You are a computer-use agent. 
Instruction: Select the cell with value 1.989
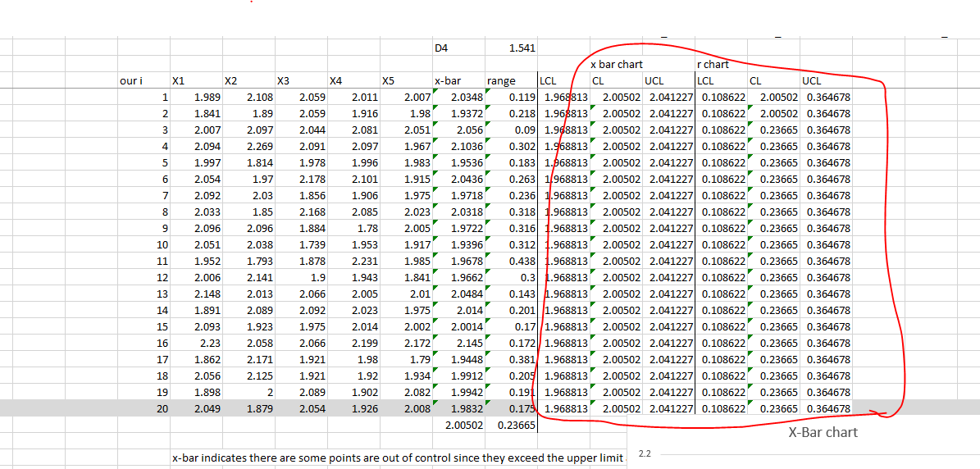pos(196,98)
